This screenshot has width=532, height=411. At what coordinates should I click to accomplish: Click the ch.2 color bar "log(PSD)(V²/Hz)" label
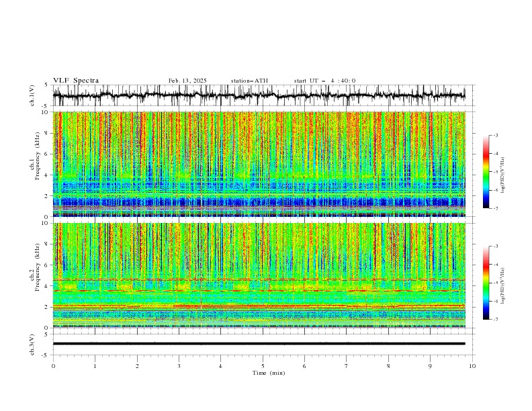pyautogui.click(x=502, y=286)
